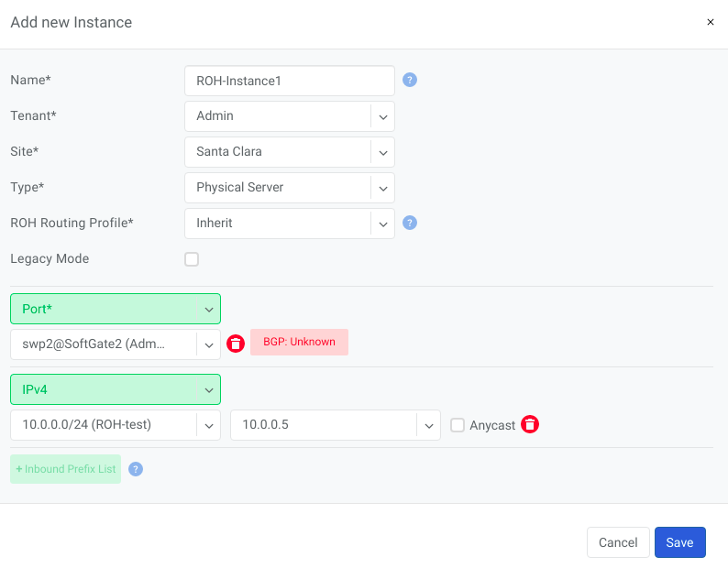Click help icon beside ROH Routing Profile
The height and width of the screenshot is (579, 728).
[x=410, y=223]
